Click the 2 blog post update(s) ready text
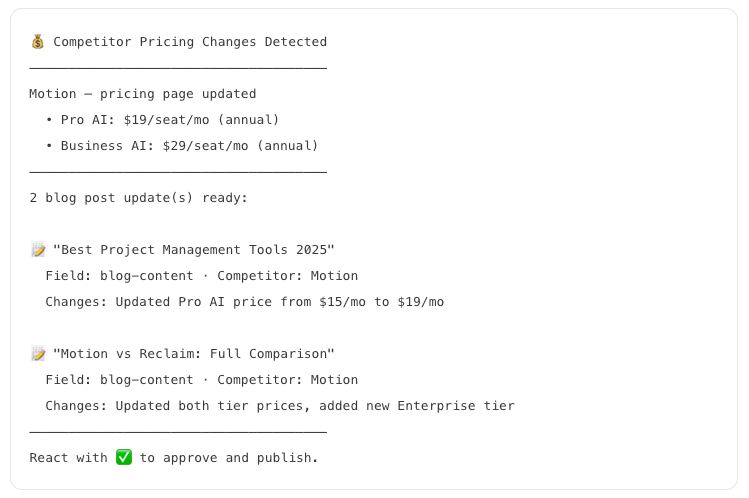The image size is (749, 498). pos(139,198)
